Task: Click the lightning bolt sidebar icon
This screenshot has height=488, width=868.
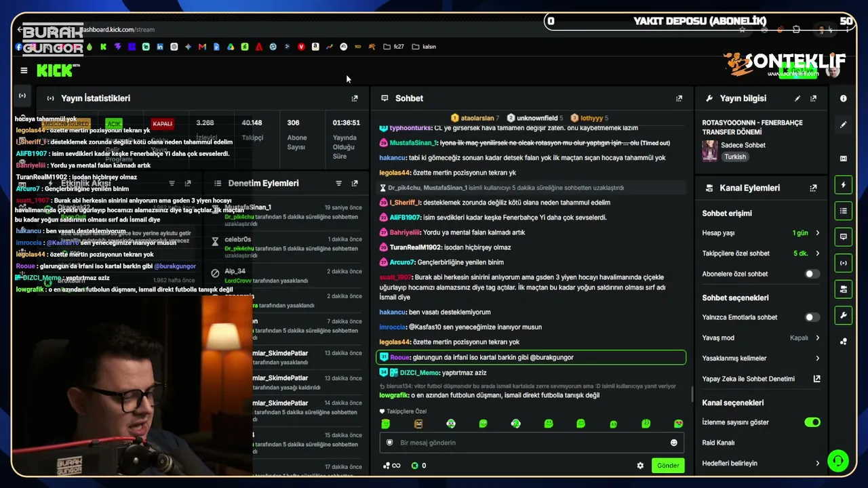Action: (x=844, y=185)
